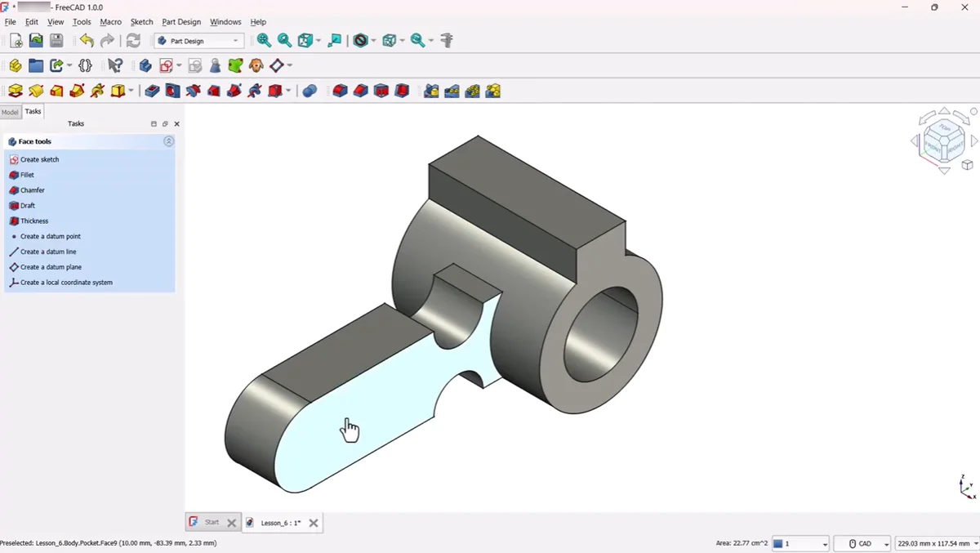Open the dimensions dropdown in status bar
Screen dimensions: 980x553
click(973, 544)
